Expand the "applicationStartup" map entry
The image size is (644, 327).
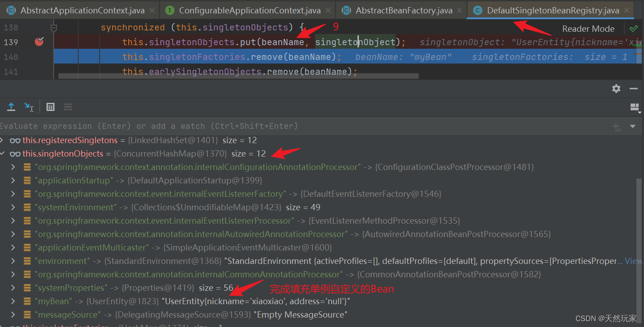pyautogui.click(x=13, y=180)
